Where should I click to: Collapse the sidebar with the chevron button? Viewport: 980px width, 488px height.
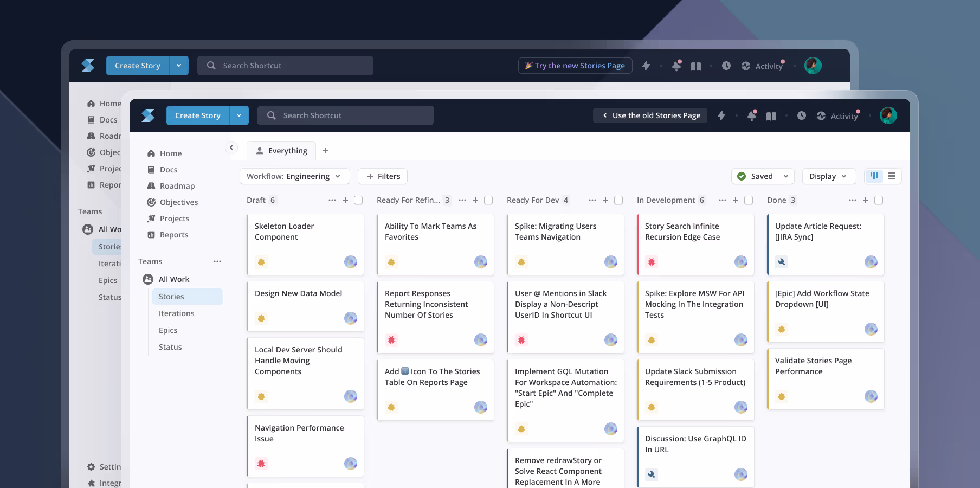[231, 147]
